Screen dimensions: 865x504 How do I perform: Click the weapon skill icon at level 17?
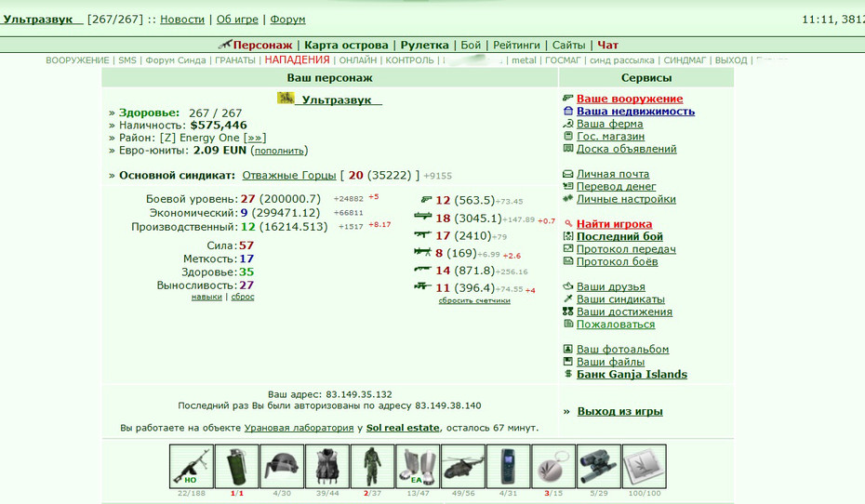click(x=422, y=234)
